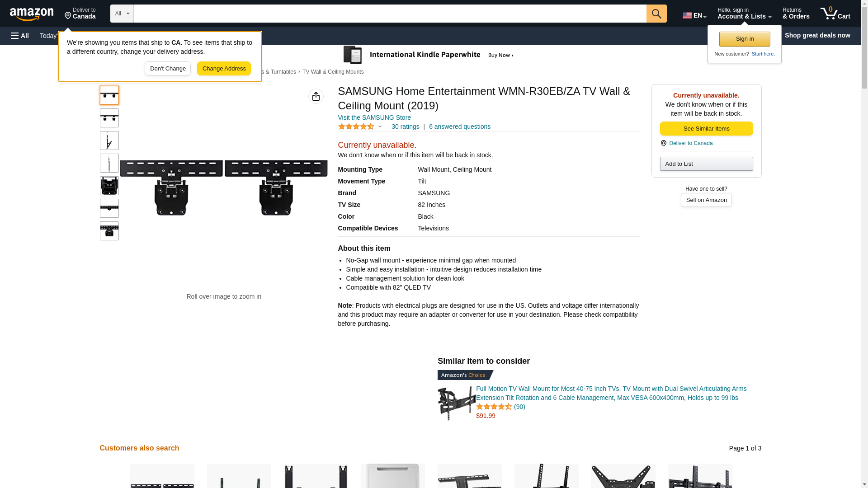Screen dimensions: 868x488
Task: Open the Account & Lists dropdown
Action: point(744,14)
